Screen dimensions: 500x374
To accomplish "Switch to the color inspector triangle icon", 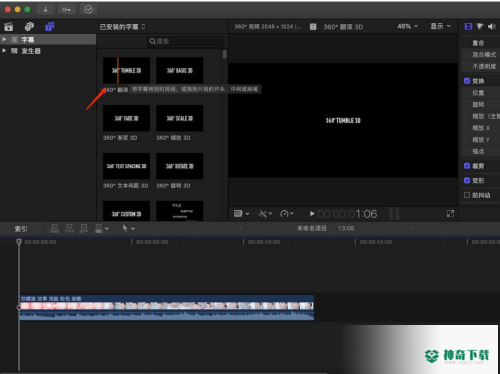I will tap(480, 27).
